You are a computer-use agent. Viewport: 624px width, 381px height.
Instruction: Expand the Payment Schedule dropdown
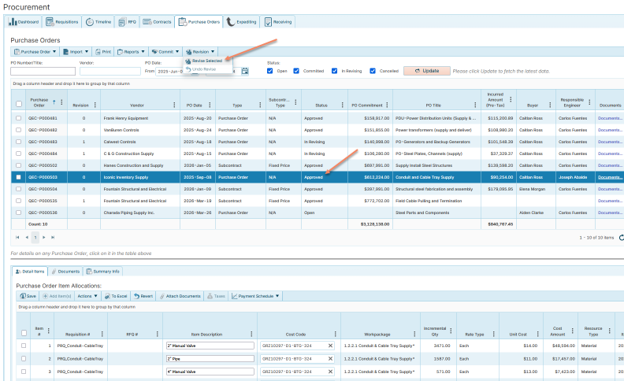pos(255,296)
